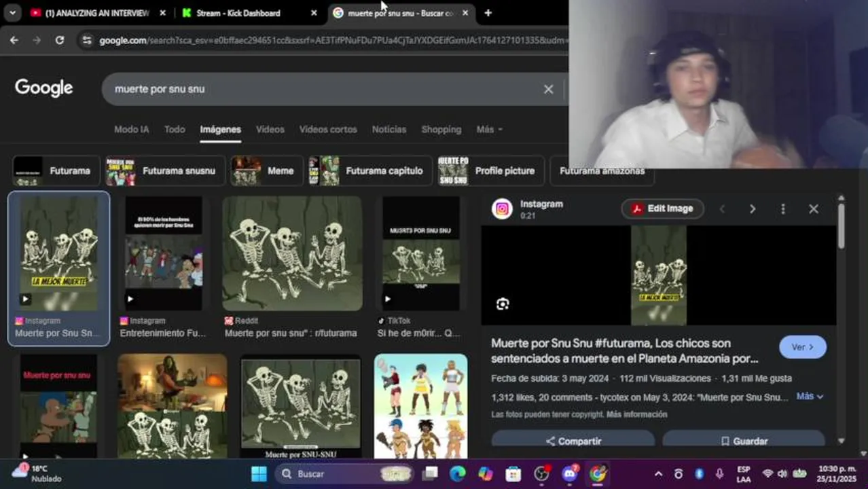View site information icon in address bar
The height and width of the screenshot is (489, 868).
[86, 40]
